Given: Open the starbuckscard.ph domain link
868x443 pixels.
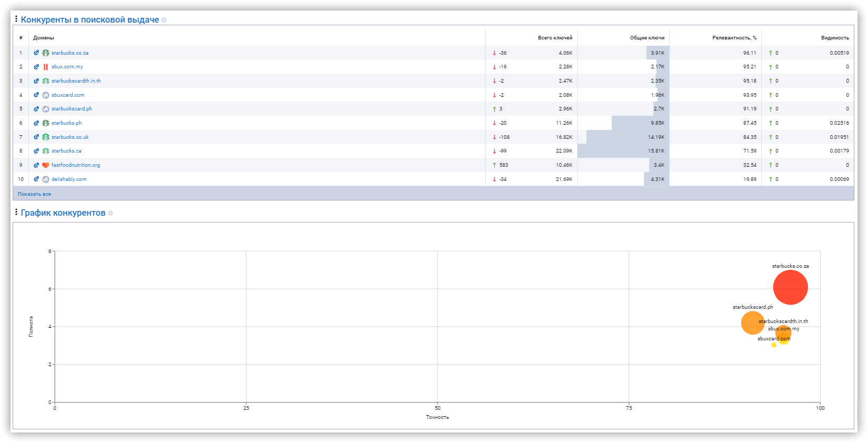Looking at the screenshot, I should (x=72, y=109).
